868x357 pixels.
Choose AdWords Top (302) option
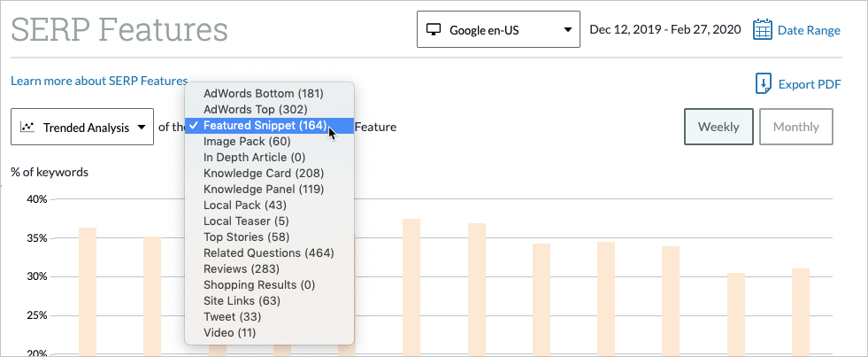point(255,109)
